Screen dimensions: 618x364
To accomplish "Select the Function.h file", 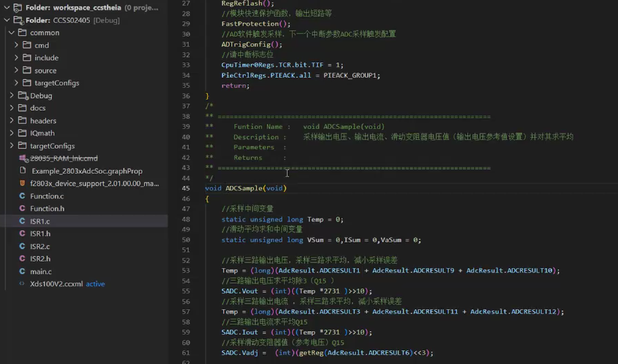I will (47, 208).
